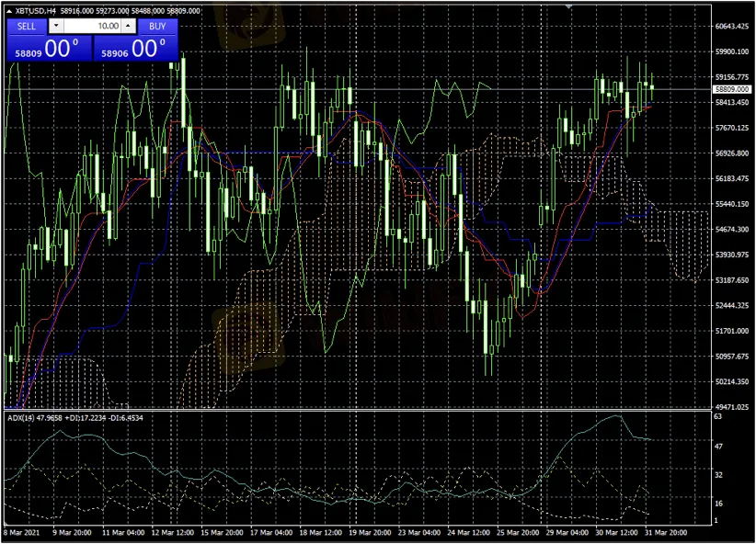Click the 8 Mar 2021 date label
The image size is (756, 544).
[22, 533]
